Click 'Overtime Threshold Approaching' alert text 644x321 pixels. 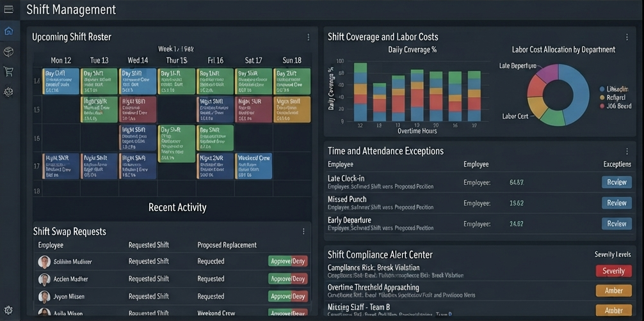373,287
